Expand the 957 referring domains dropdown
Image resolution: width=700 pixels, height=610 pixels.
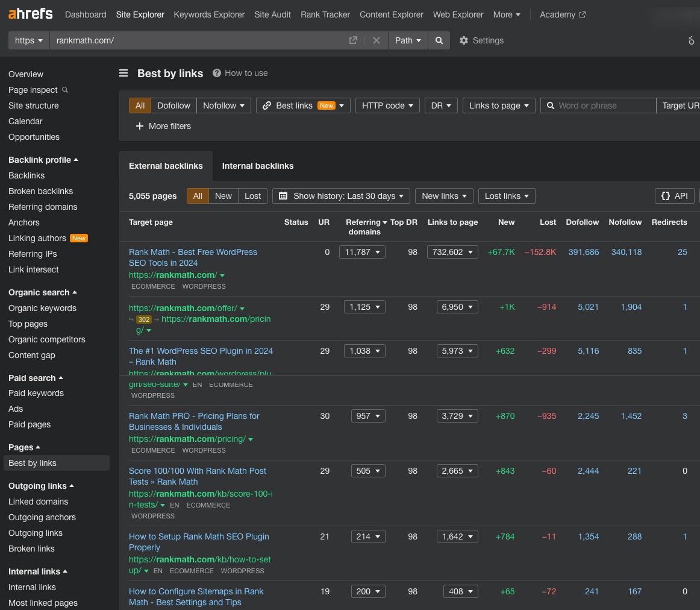pos(368,416)
